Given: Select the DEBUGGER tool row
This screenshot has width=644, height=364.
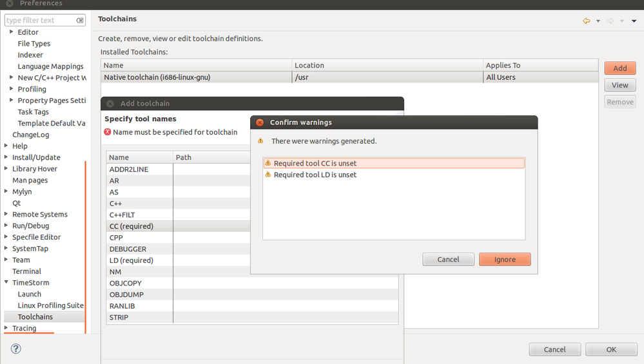Looking at the screenshot, I should 179,249.
